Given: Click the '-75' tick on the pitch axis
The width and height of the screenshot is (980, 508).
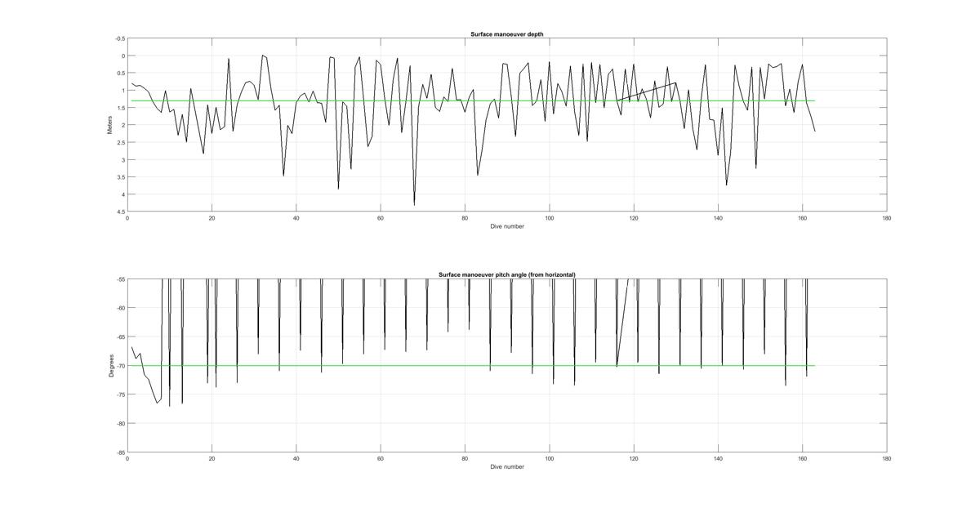Looking at the screenshot, I should (122, 394).
